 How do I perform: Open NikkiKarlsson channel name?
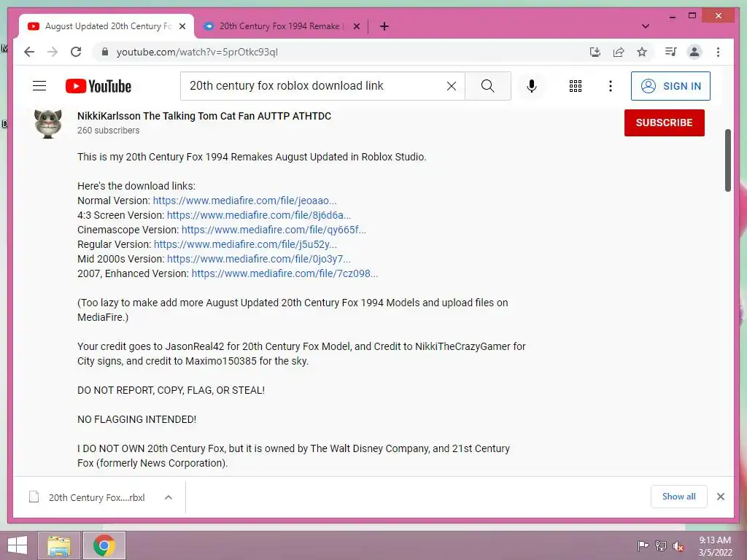coord(204,116)
